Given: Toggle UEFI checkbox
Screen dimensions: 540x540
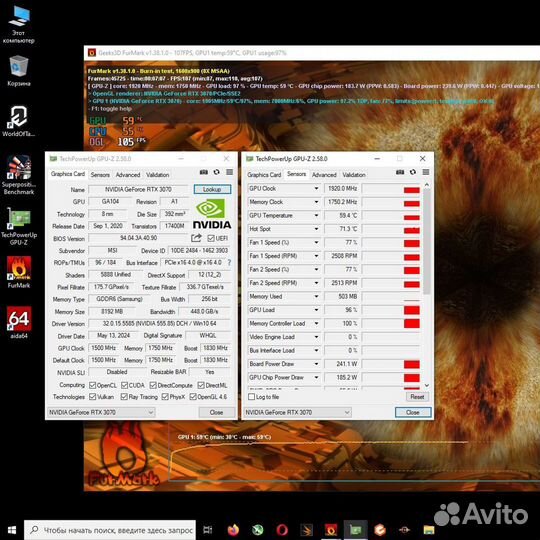Looking at the screenshot, I should point(211,238).
